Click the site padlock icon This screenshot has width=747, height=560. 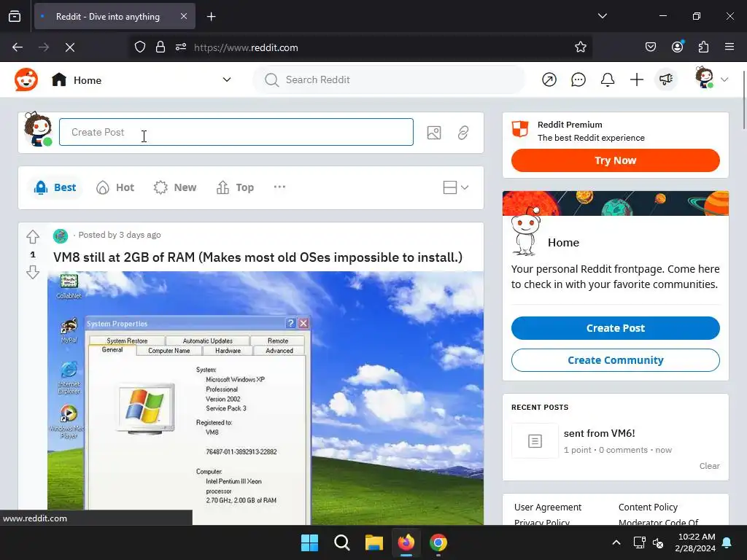coord(160,47)
